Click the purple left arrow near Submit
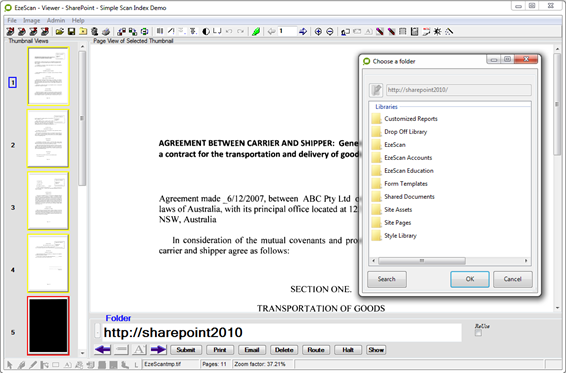The width and height of the screenshot is (566, 373). pos(103,350)
